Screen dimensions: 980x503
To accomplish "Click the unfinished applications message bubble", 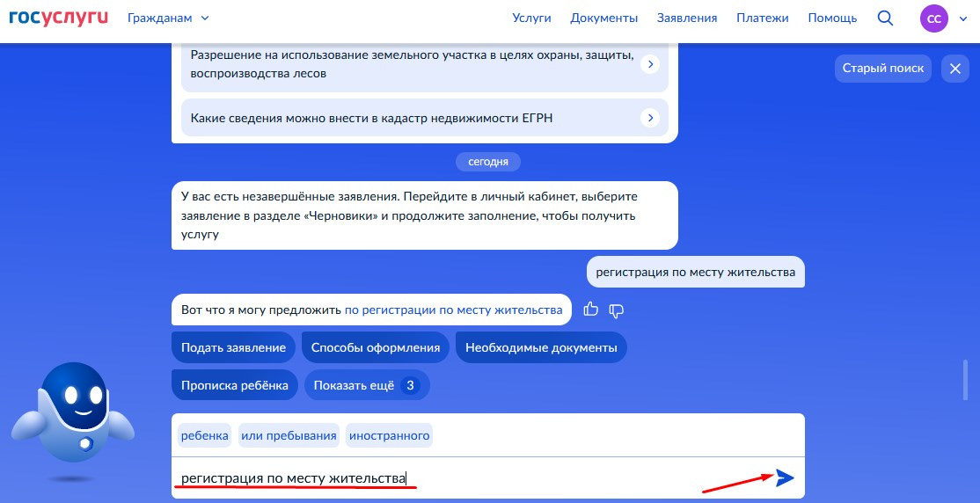I will [x=424, y=215].
